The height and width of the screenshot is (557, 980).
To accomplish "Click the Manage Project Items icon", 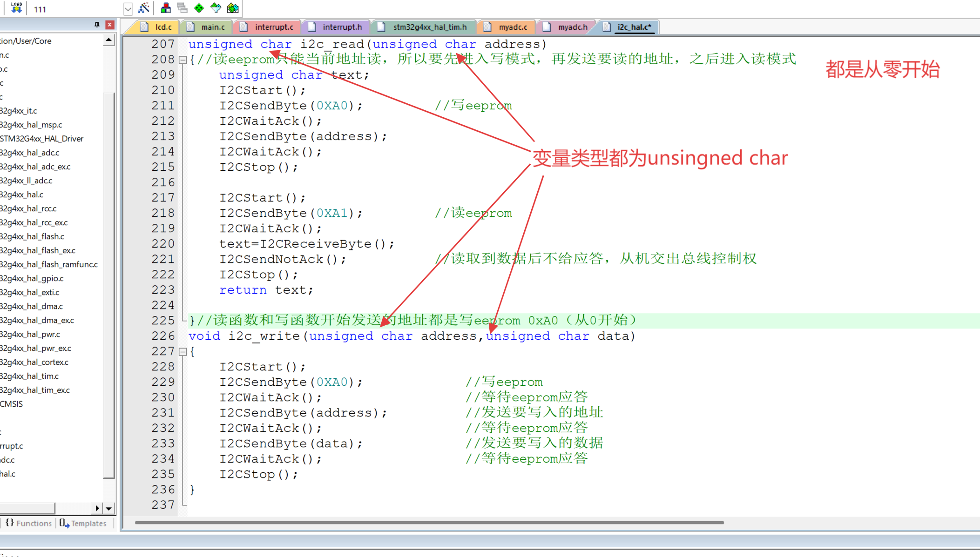I will pos(166,8).
